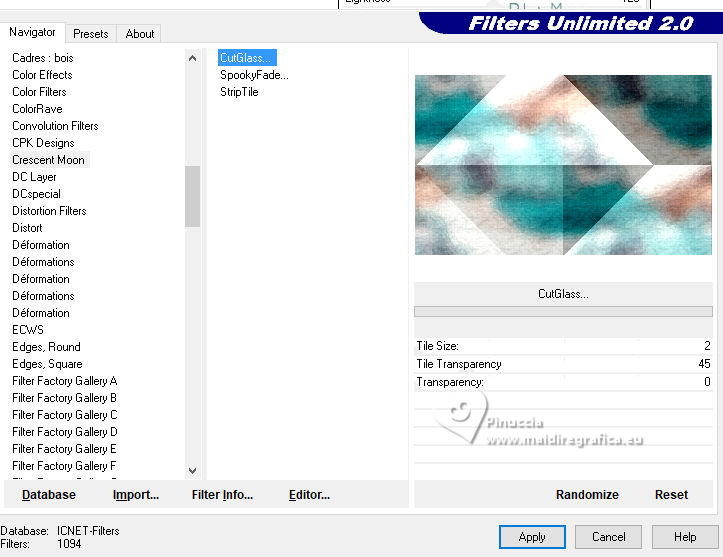Viewport: 723px width, 557px height.
Task: Select the ColorRave category
Action: (37, 109)
